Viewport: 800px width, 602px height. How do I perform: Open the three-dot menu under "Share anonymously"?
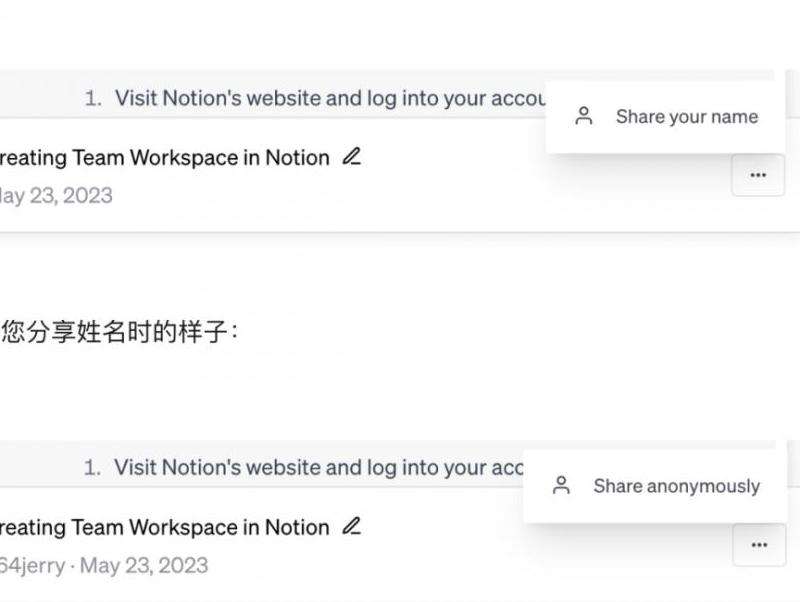click(759, 545)
